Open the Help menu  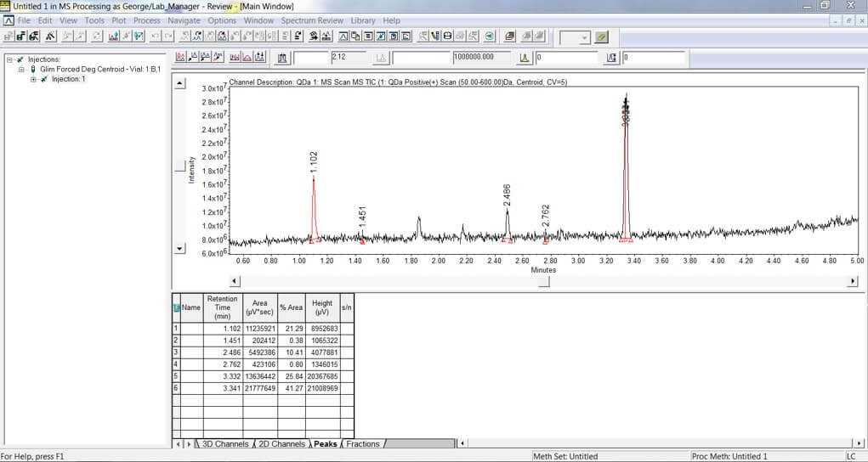pos(391,20)
